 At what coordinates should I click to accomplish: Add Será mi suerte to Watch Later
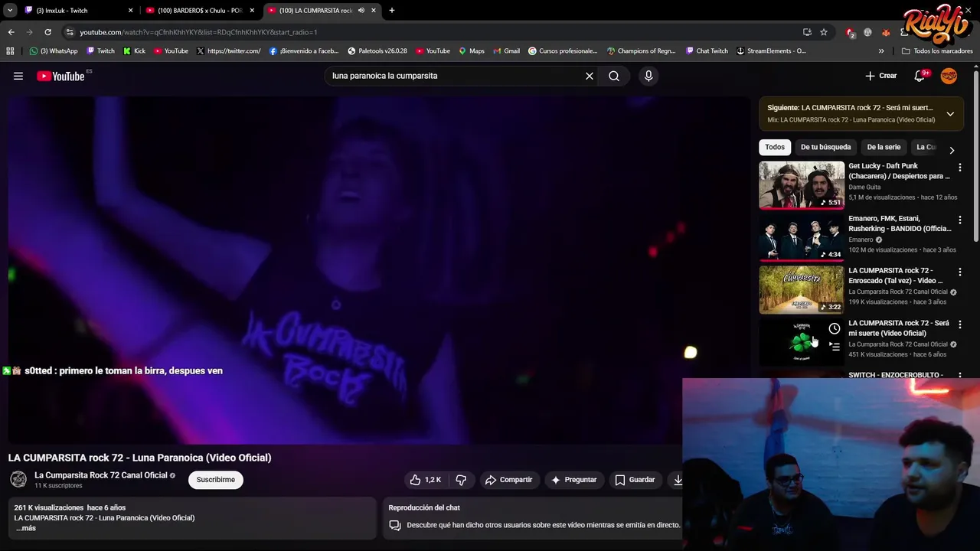pyautogui.click(x=835, y=329)
